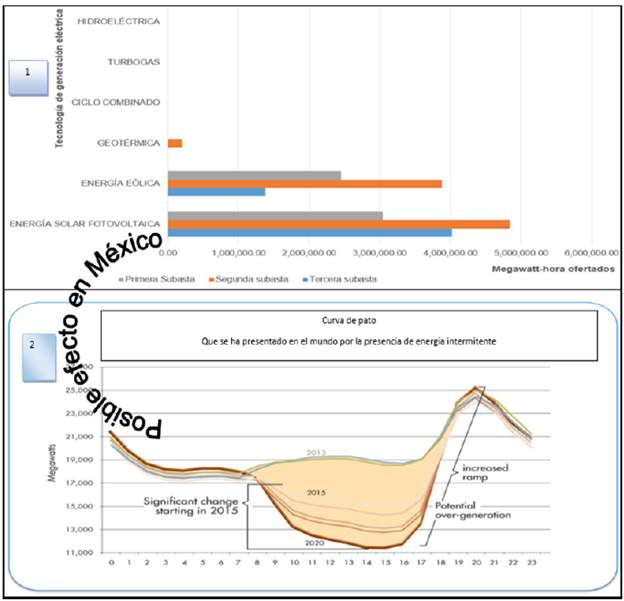Click the orange Energía Solar Fotovoltaica bar
624x601 pixels.
(339, 224)
